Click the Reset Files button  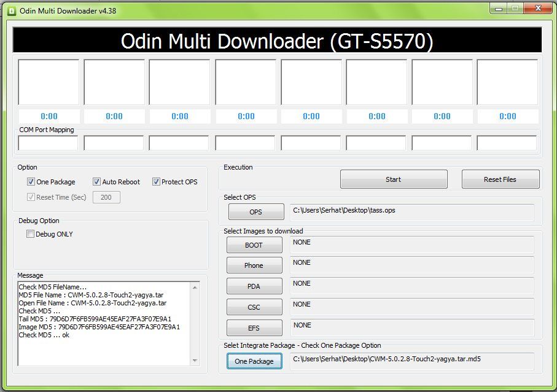(501, 179)
